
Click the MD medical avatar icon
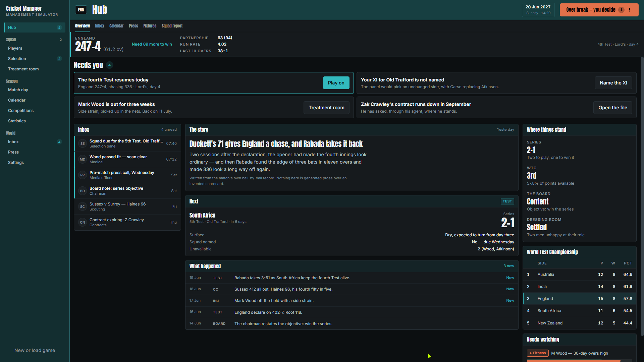coord(83,159)
